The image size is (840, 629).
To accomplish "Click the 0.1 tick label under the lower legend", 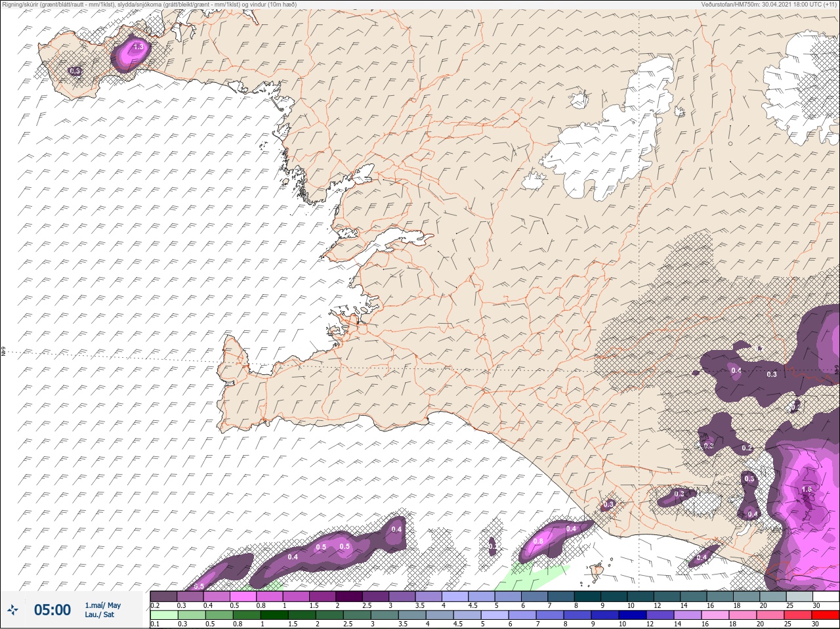I will point(154,624).
